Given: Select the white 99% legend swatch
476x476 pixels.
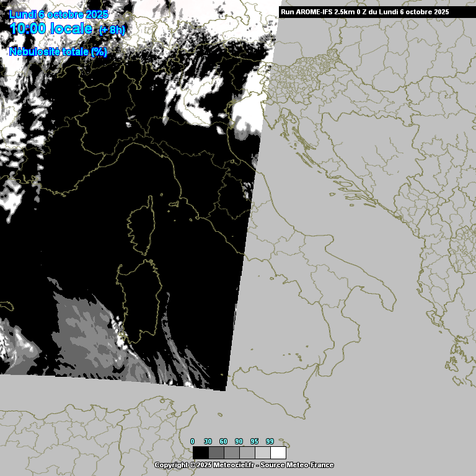Looking at the screenshot, I should click(278, 452).
